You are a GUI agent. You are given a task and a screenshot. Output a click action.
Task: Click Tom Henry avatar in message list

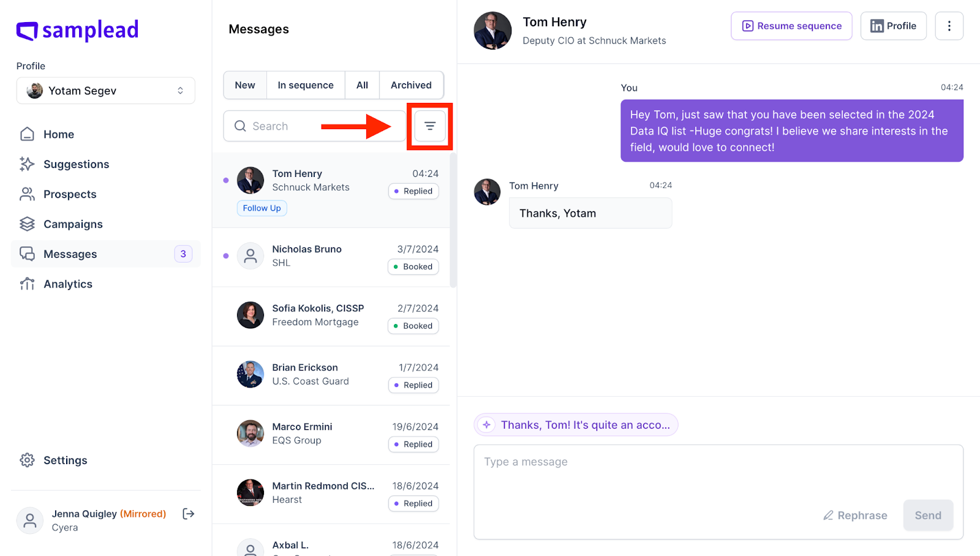point(251,180)
